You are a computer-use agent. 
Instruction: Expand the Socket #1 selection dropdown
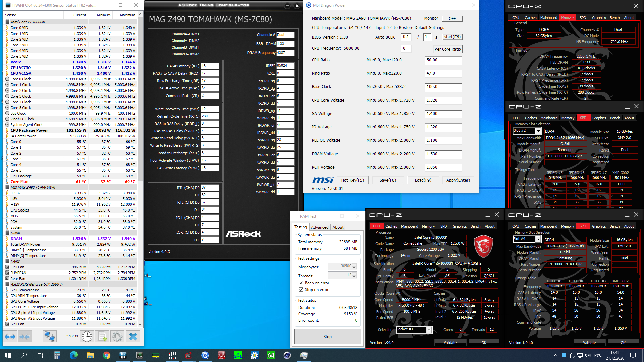(x=429, y=330)
